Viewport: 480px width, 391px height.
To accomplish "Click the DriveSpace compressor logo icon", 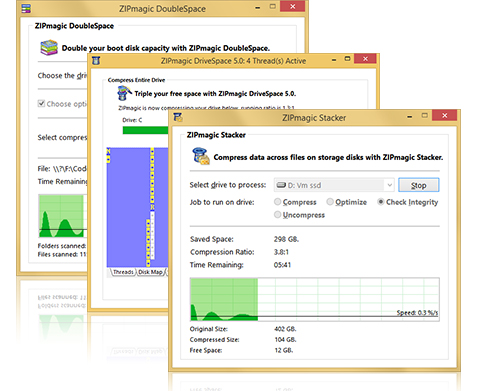I will pos(124,93).
